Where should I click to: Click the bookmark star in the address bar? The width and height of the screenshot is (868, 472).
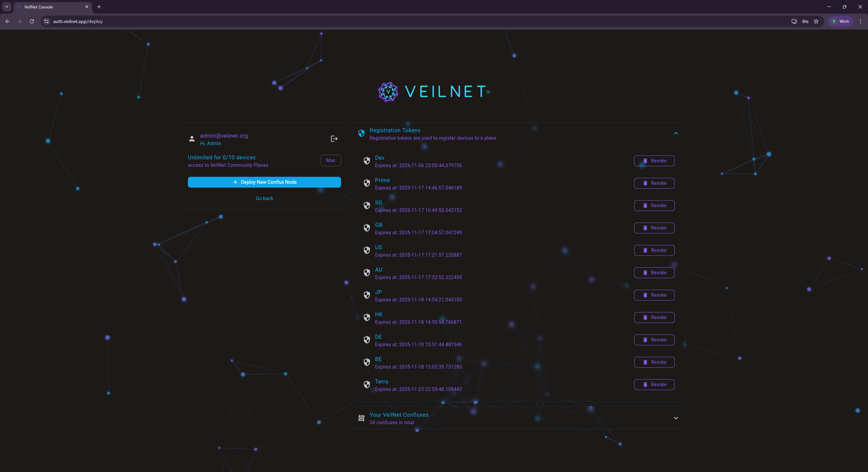[816, 21]
